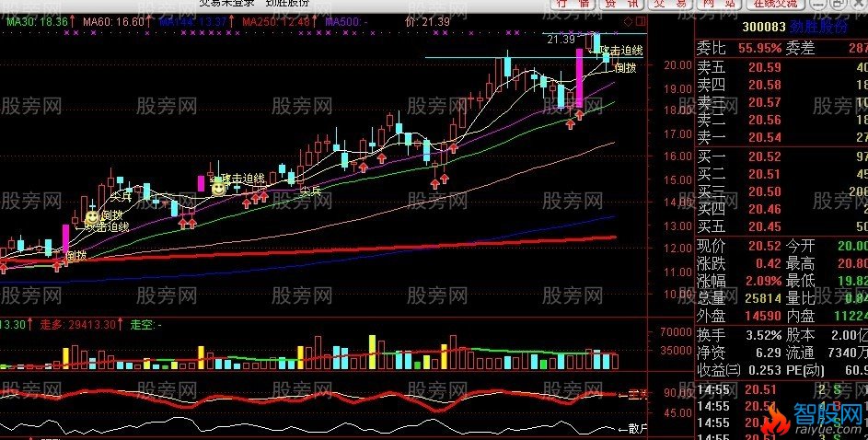Click 涨幅 value 2.09%
The width and height of the screenshot is (868, 440).
point(764,281)
